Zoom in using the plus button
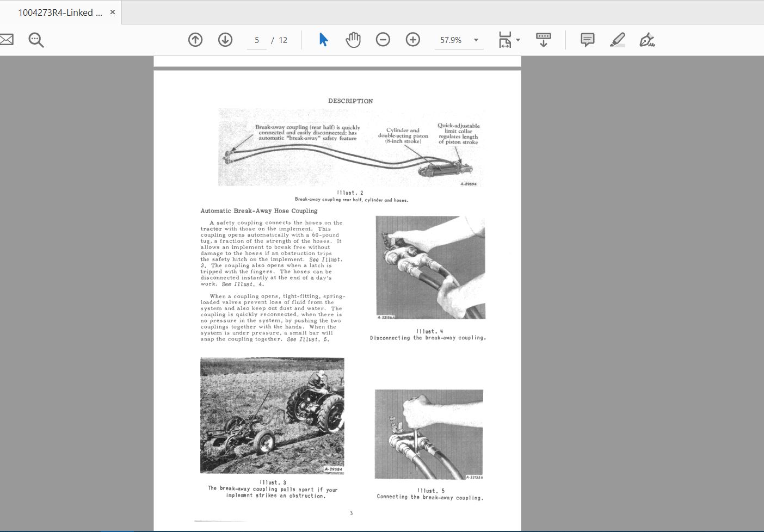764x532 pixels. coord(413,40)
